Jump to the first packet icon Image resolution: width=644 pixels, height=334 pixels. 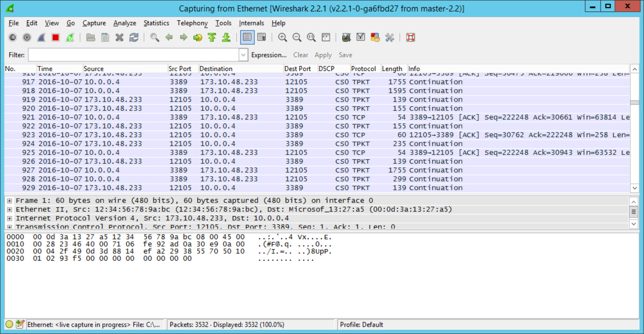212,38
